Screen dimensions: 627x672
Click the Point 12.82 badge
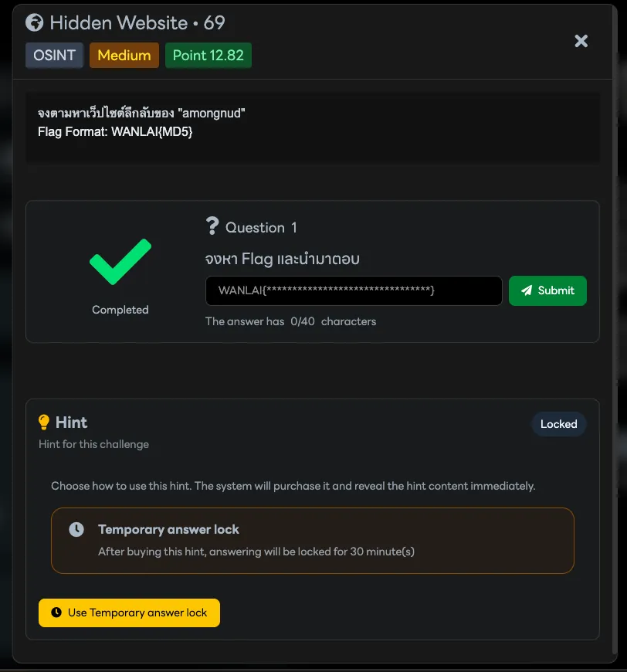[208, 56]
